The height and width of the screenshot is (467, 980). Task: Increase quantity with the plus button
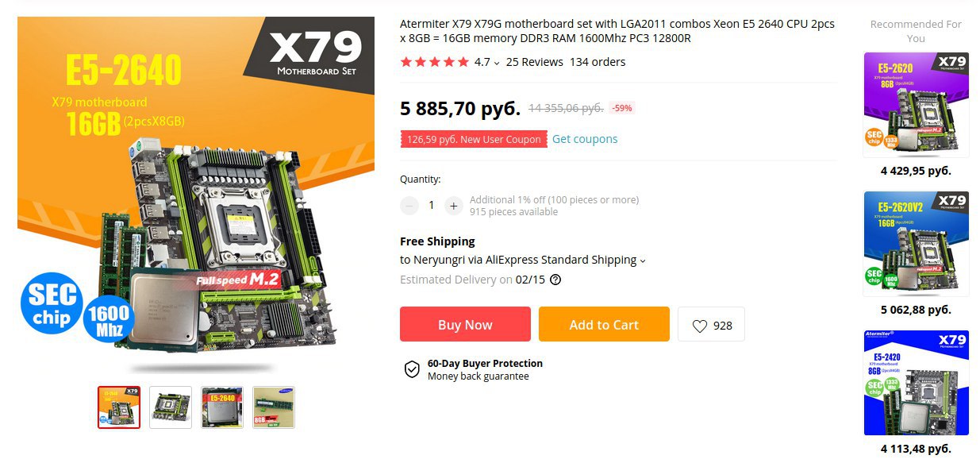pos(453,206)
